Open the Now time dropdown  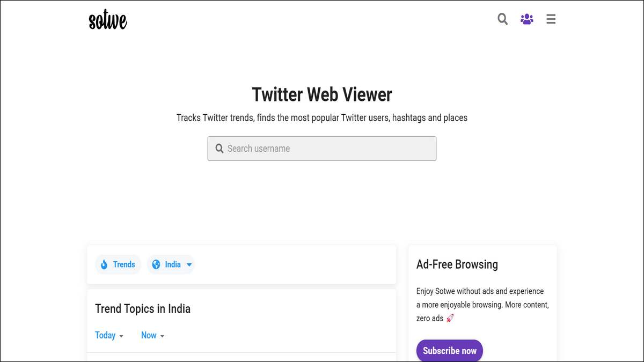tap(153, 335)
